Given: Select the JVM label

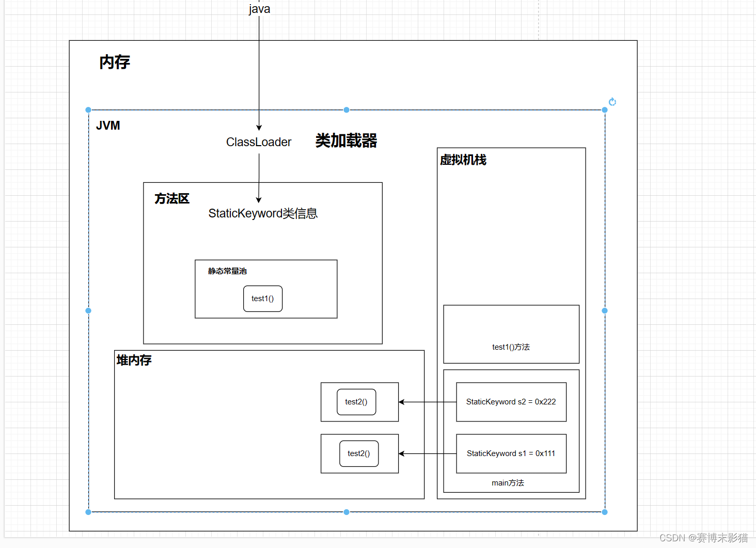Looking at the screenshot, I should coord(108,126).
